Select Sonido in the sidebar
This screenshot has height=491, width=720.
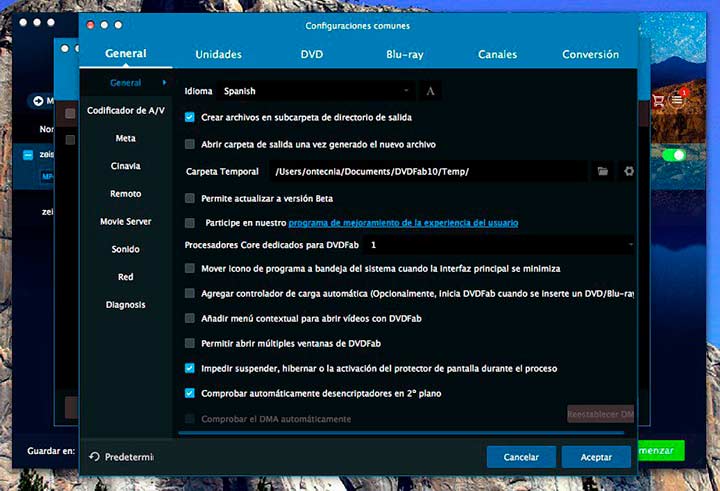tap(125, 249)
